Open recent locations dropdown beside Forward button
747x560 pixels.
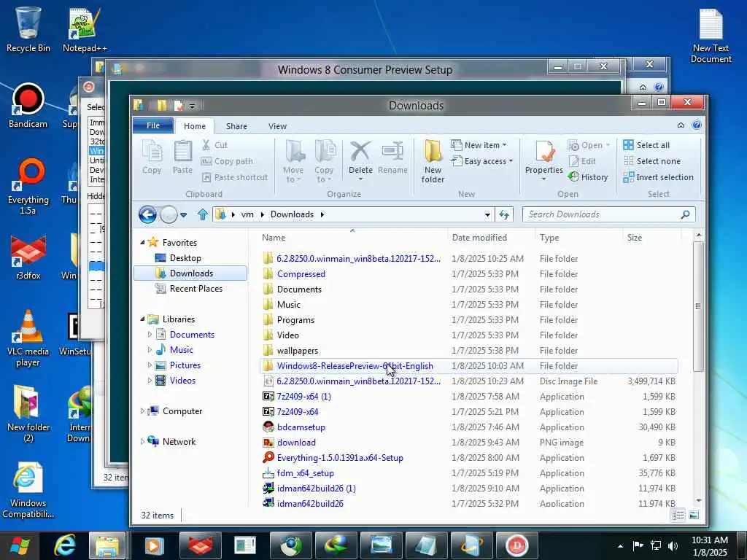(x=183, y=215)
